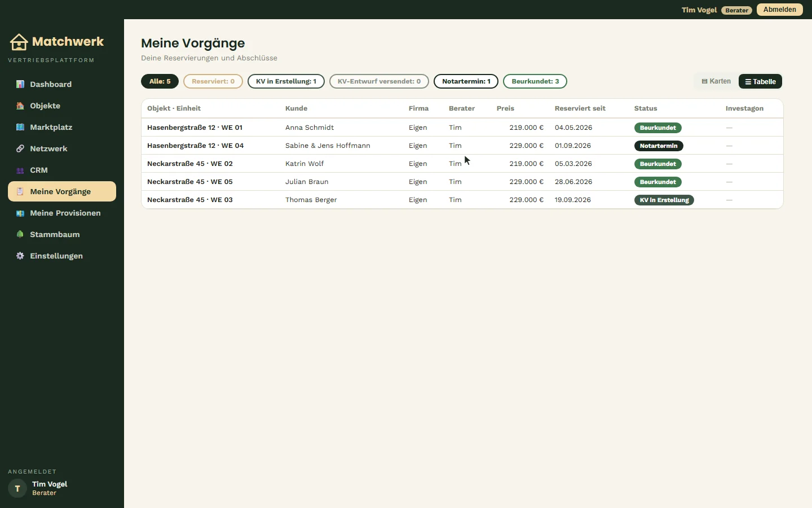Open the Dashboard menu item

(62, 84)
